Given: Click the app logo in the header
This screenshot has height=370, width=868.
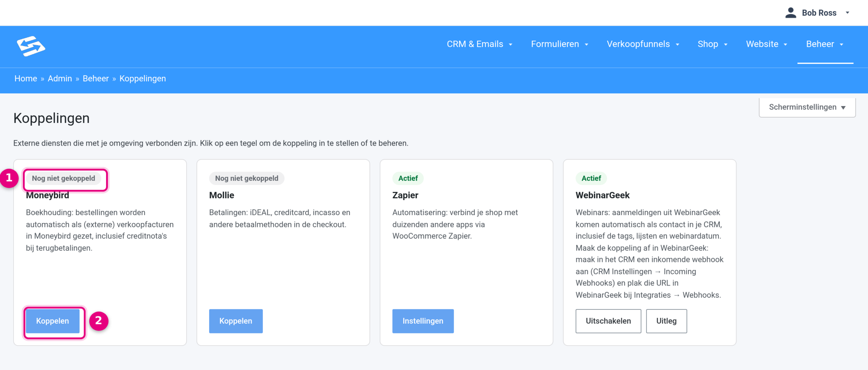Looking at the screenshot, I should point(31,46).
